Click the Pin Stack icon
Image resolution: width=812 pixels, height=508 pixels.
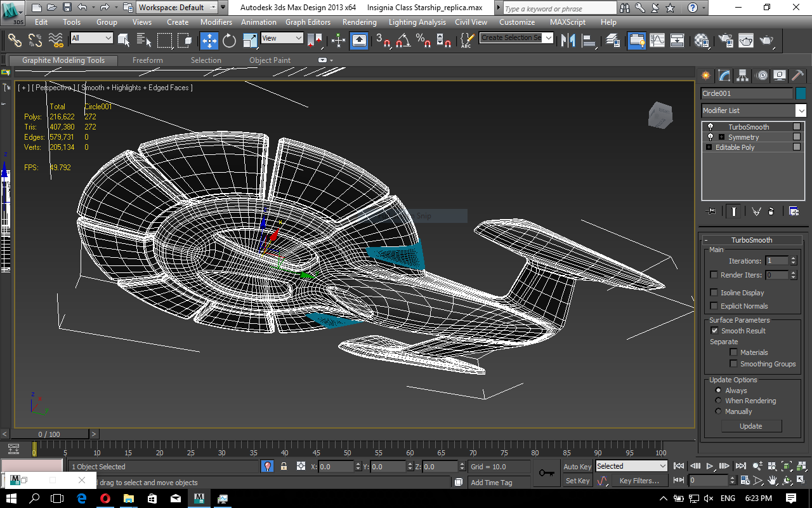coord(710,211)
